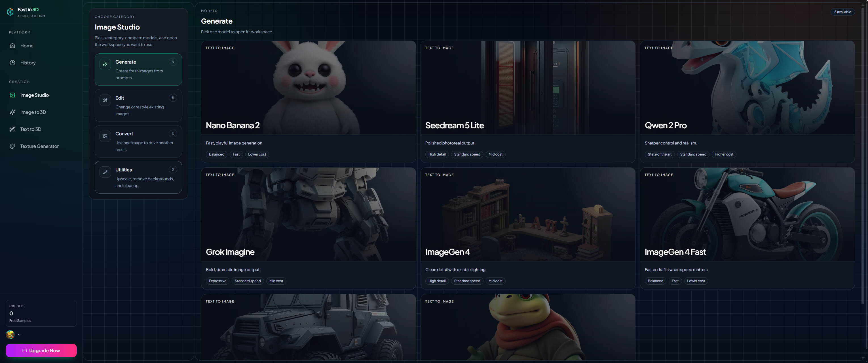
Task: Click State of the art tag
Action: pos(659,154)
